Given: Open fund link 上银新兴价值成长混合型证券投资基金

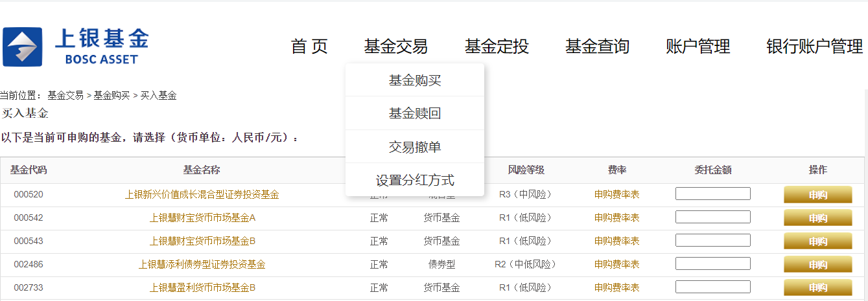Looking at the screenshot, I should tap(202, 194).
